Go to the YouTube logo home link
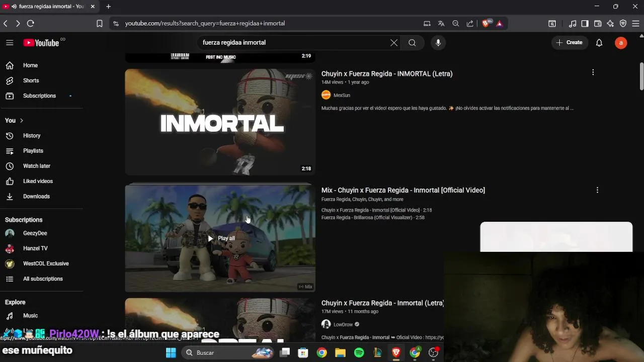The height and width of the screenshot is (362, 644). point(41,43)
